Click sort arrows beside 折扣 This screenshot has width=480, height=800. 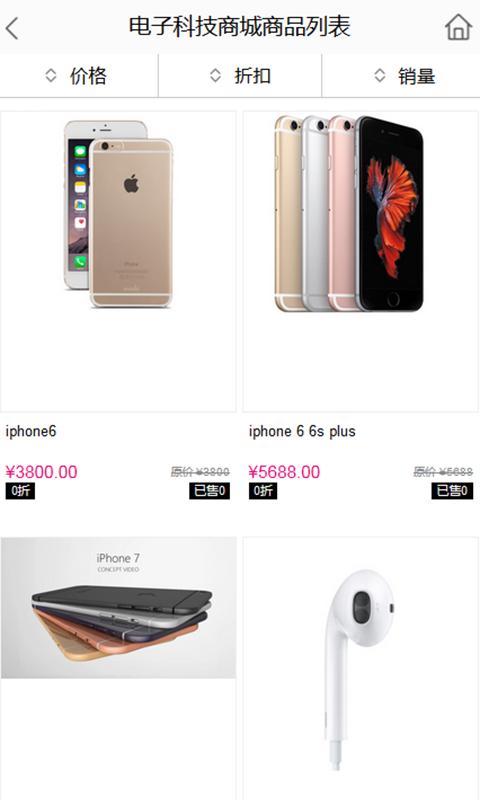coord(215,76)
